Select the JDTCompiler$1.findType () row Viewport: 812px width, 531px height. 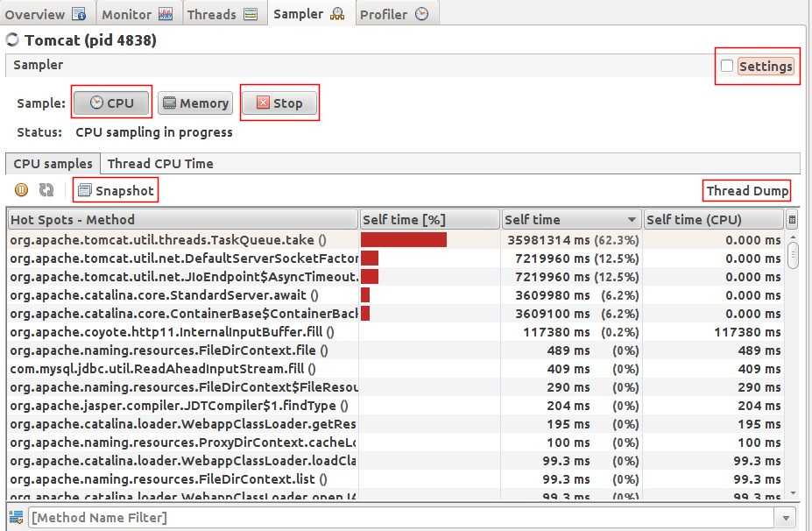(x=396, y=406)
